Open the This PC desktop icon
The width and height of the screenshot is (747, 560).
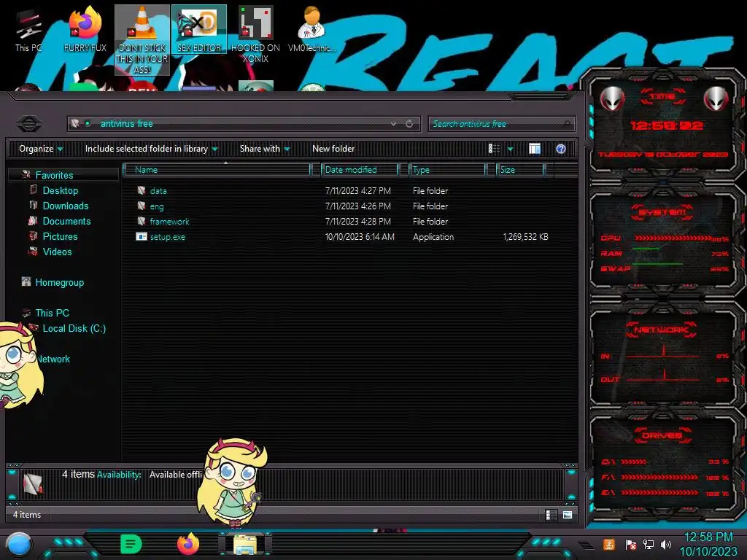[x=28, y=29]
